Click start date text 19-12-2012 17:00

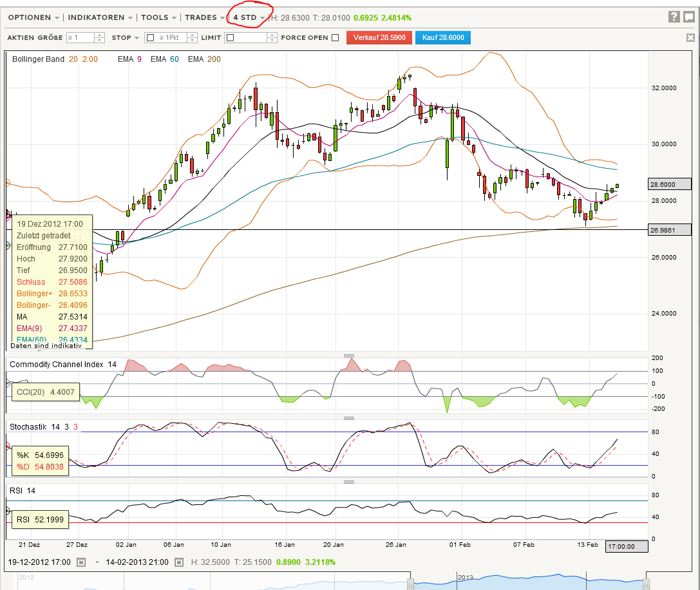point(39,562)
